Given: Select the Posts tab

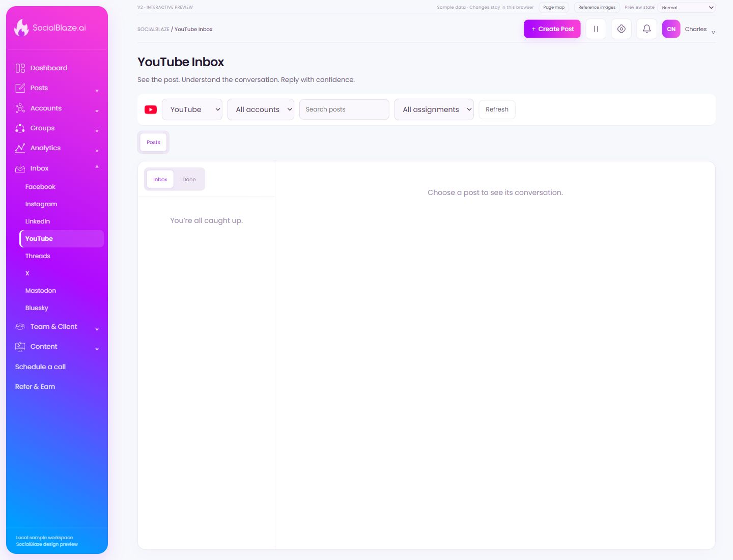Looking at the screenshot, I should pyautogui.click(x=153, y=143).
